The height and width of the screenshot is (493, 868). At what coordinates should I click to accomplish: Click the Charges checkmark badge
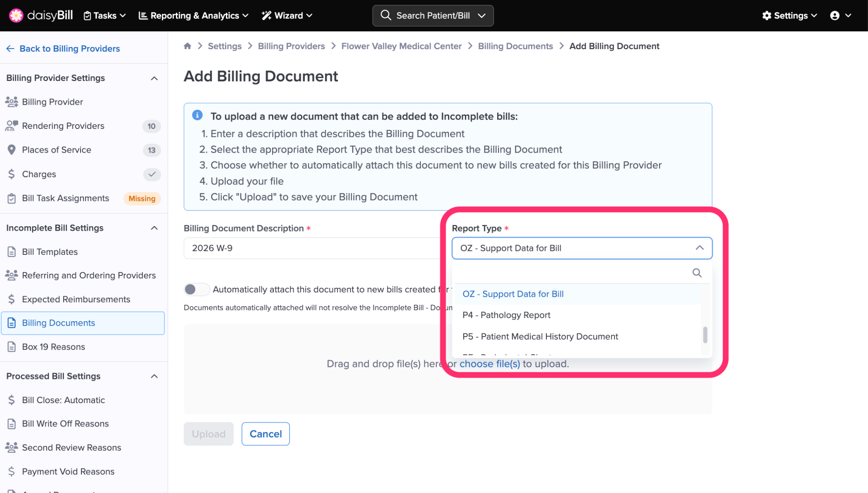(152, 174)
